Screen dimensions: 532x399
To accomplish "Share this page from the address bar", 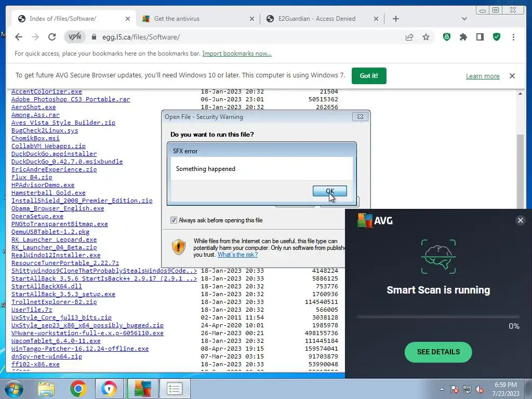I will (x=409, y=37).
